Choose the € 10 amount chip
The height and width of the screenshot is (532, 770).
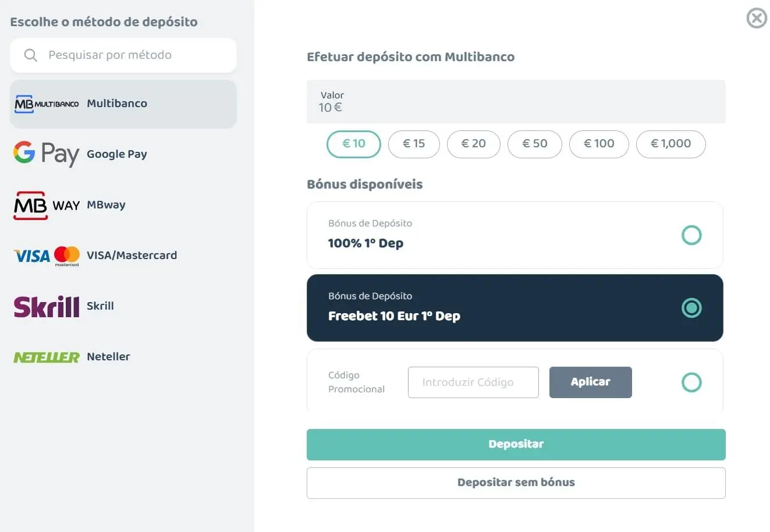(x=354, y=144)
